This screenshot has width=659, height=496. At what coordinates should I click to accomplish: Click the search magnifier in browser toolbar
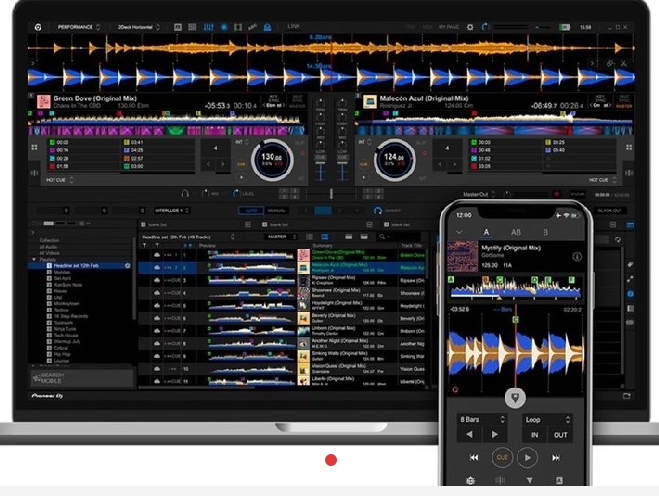pyautogui.click(x=382, y=237)
